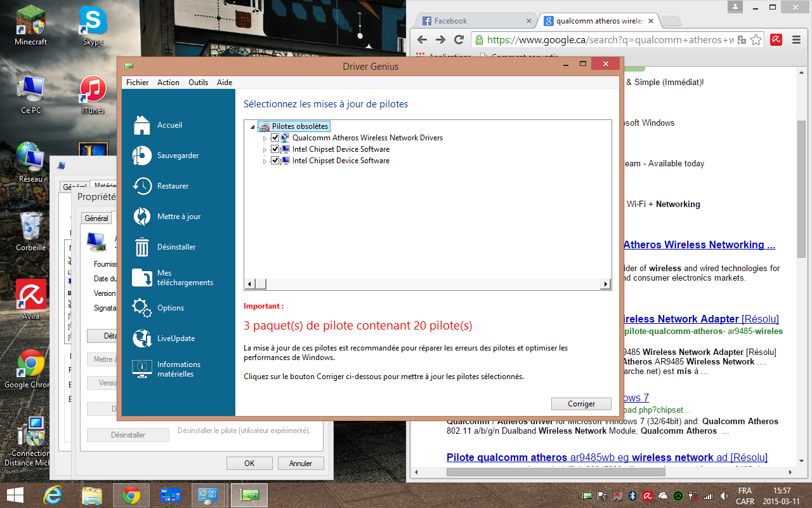This screenshot has height=508, width=812.
Task: Open Atheros Wireless Networking search result
Action: click(699, 245)
